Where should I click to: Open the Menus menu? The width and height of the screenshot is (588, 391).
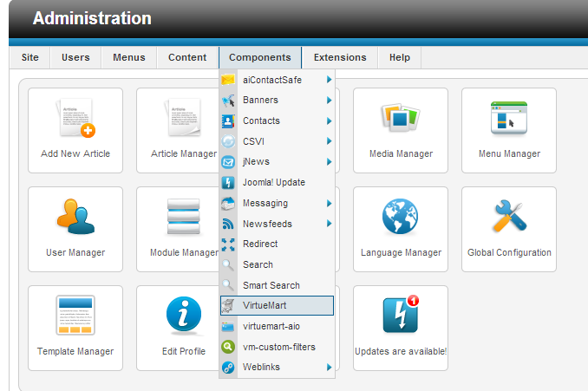129,57
